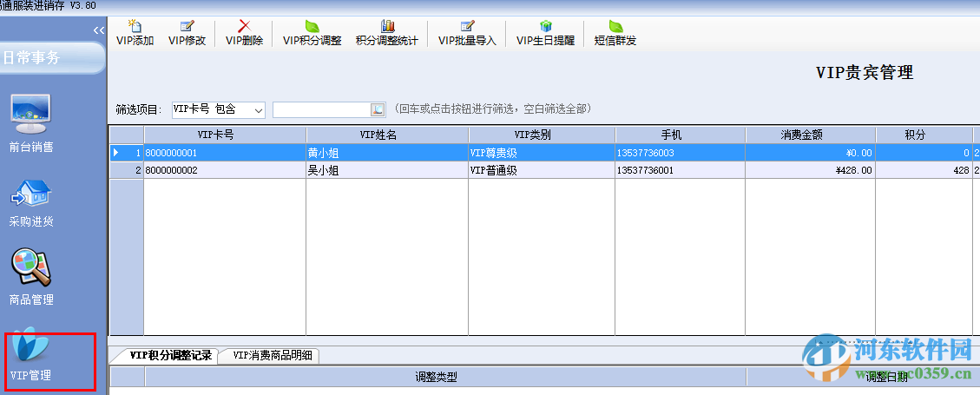Image resolution: width=980 pixels, height=395 pixels.
Task: Click the 日常事务 sidebar header
Action: pos(52,58)
